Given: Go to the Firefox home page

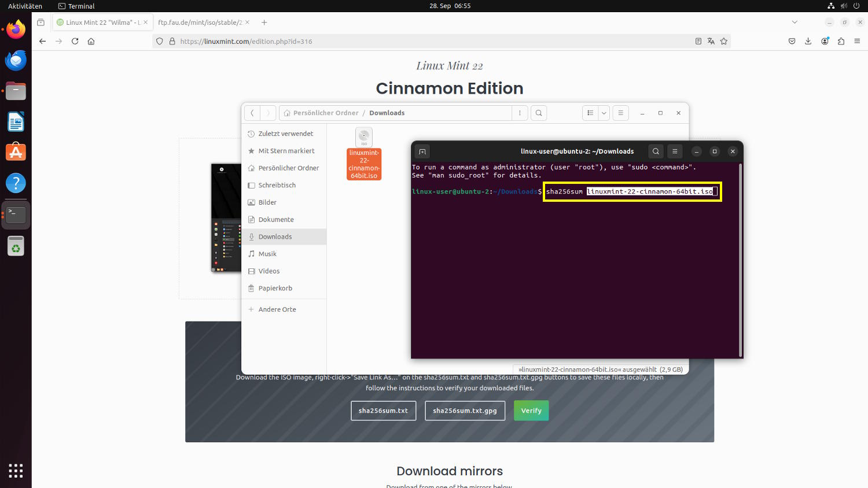Looking at the screenshot, I should click(x=91, y=42).
